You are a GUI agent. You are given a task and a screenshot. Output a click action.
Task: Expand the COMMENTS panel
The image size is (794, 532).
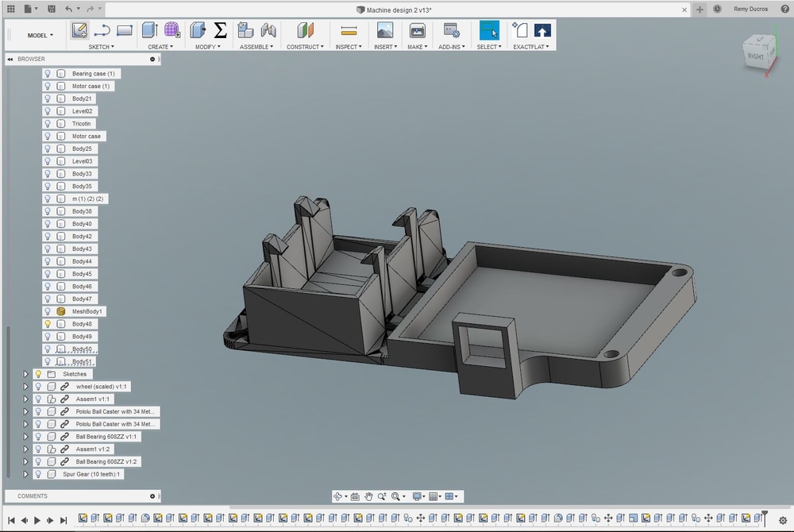(x=152, y=496)
